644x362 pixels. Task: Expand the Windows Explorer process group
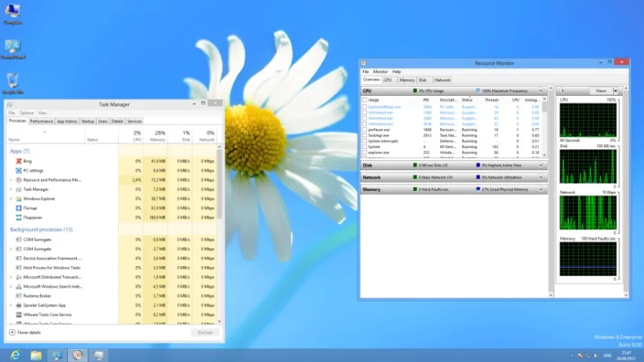coord(11,199)
